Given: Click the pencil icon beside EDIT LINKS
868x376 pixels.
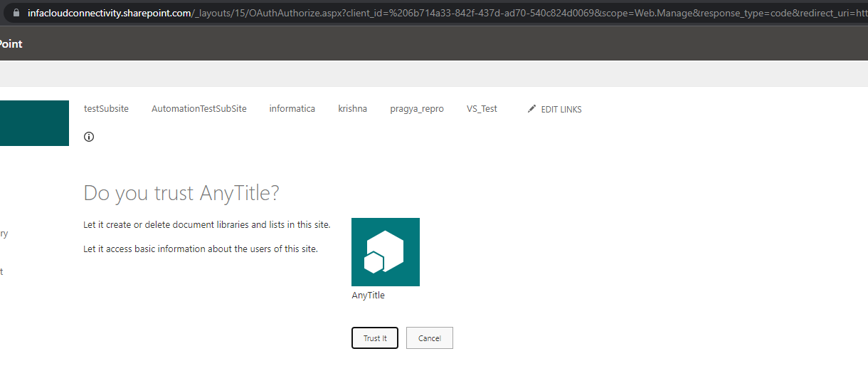Looking at the screenshot, I should click(x=531, y=109).
